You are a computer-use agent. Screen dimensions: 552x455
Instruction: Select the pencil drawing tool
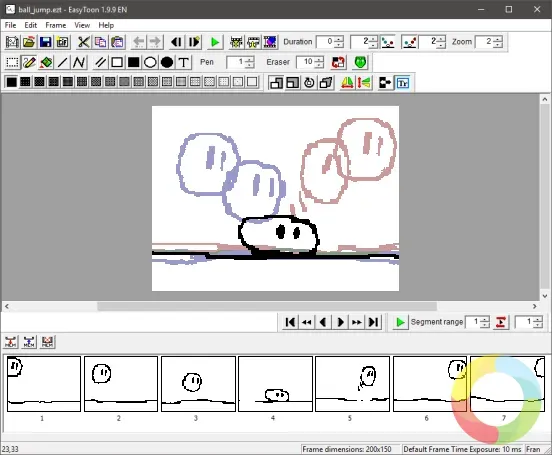click(x=29, y=62)
